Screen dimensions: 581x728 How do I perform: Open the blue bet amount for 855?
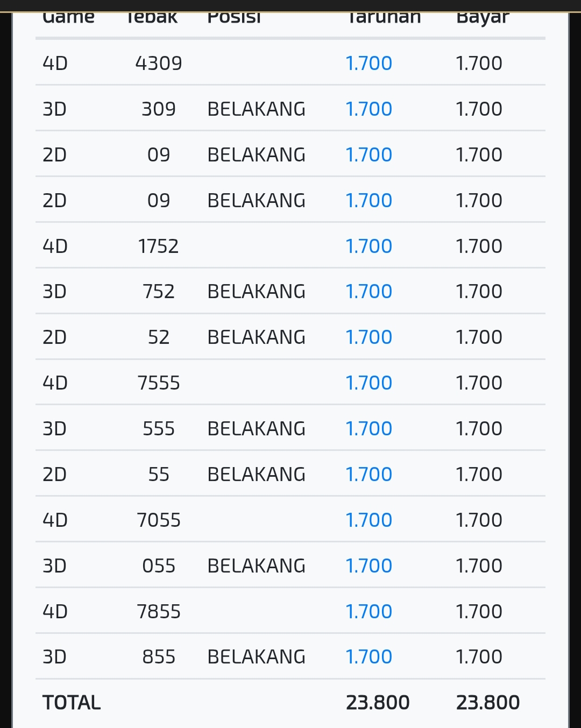[x=369, y=657]
